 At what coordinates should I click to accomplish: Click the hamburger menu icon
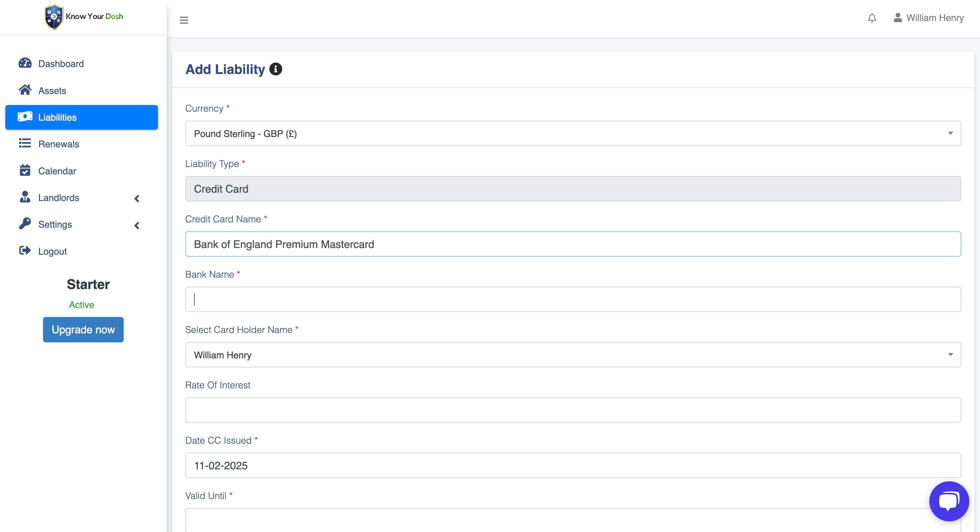(184, 20)
